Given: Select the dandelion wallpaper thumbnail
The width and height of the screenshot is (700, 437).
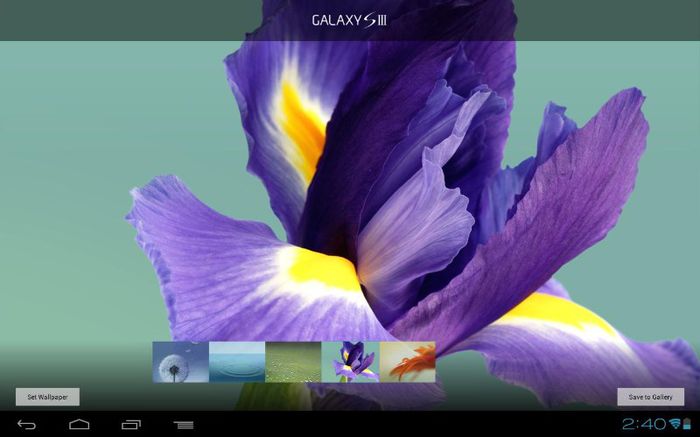Looking at the screenshot, I should pyautogui.click(x=180, y=361).
